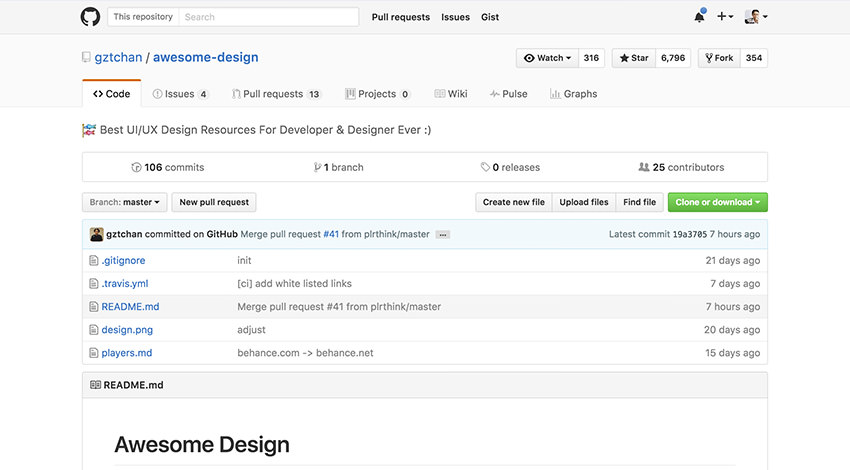Click the 'Awesome Design' README heading

(x=202, y=445)
